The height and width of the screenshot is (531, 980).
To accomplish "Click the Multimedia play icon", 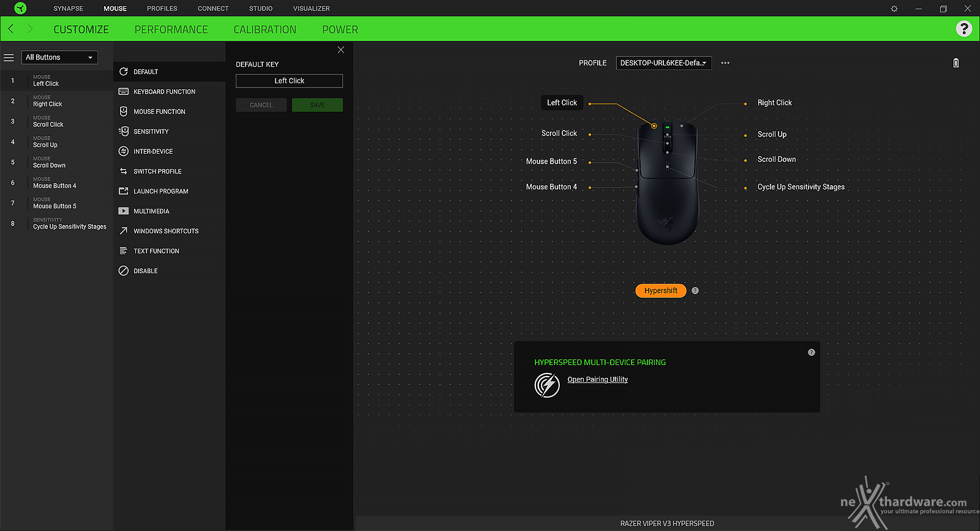I will 123,211.
